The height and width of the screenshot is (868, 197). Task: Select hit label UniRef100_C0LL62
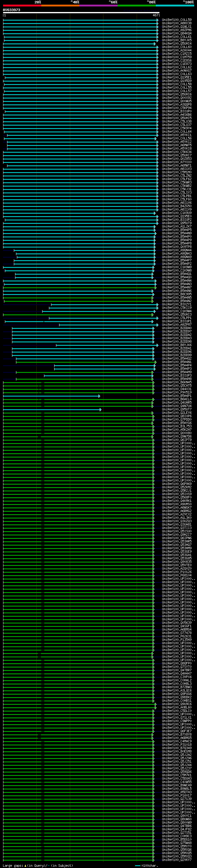177,67
